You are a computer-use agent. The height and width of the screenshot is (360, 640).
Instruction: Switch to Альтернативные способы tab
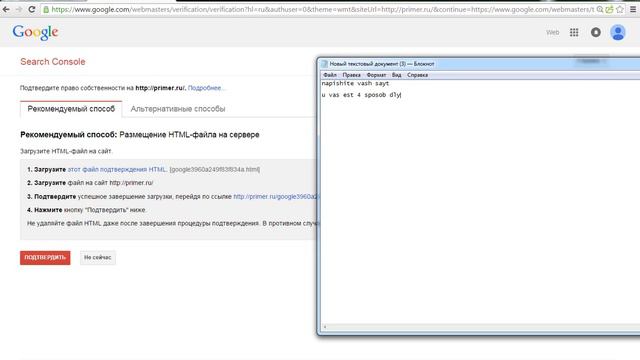click(178, 109)
